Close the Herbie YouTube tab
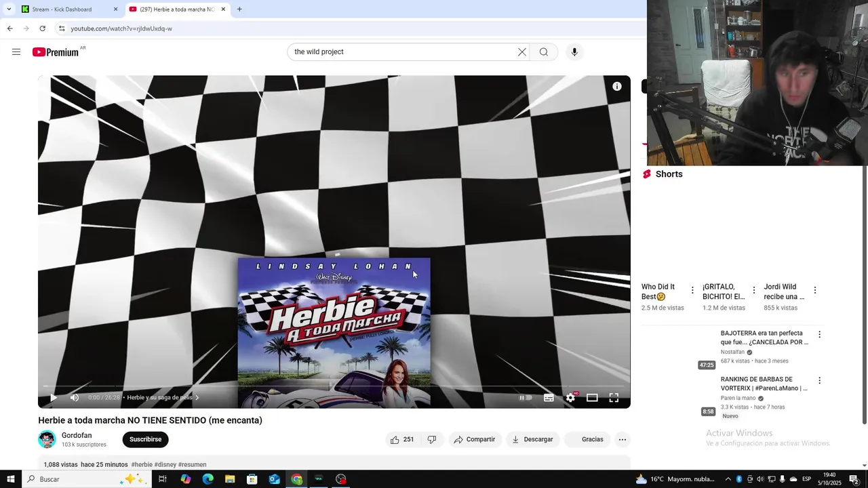 point(224,9)
